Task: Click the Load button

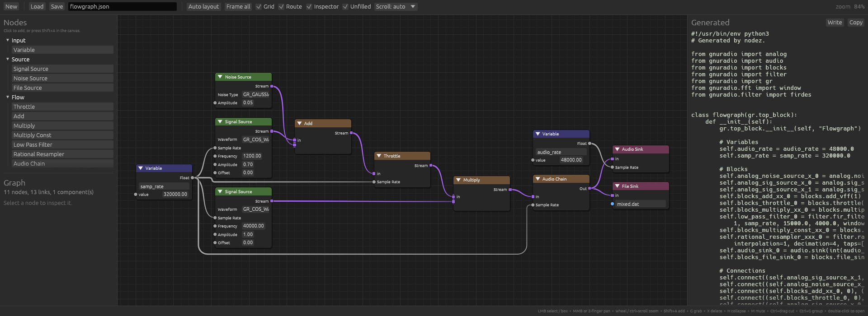Action: click(37, 6)
